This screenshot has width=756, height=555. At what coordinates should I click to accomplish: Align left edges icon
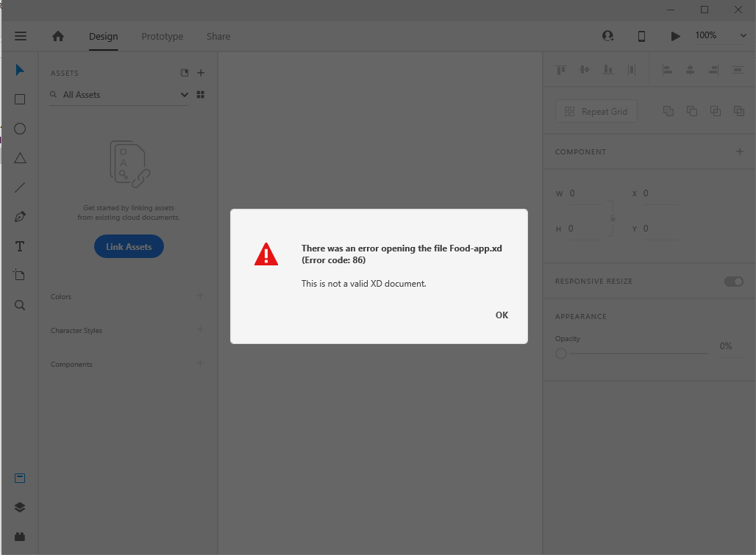tap(667, 70)
